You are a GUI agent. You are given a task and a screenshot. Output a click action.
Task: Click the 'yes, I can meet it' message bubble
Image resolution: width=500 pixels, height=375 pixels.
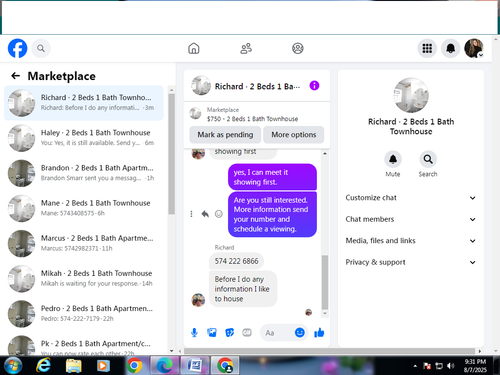[x=272, y=177]
